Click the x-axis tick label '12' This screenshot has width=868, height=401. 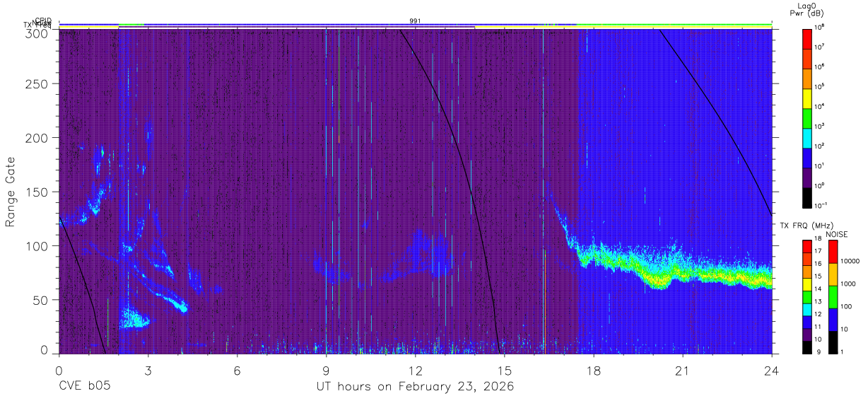(x=415, y=370)
